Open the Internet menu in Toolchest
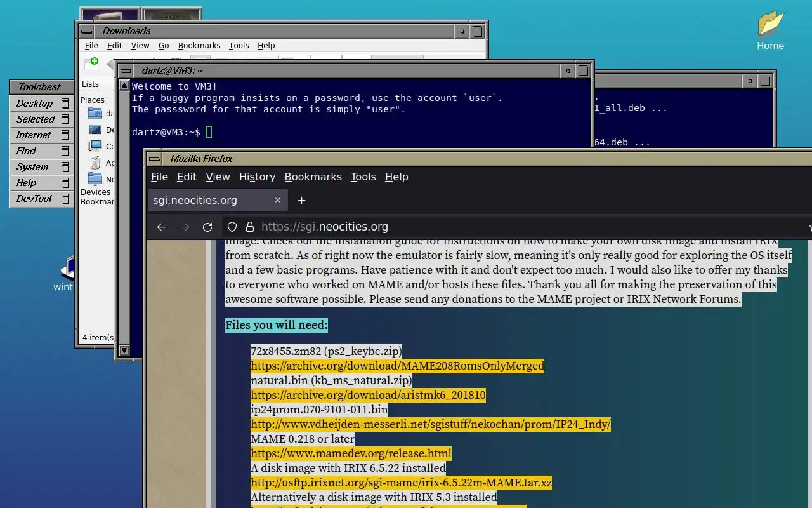This screenshot has width=812, height=508. [x=42, y=135]
